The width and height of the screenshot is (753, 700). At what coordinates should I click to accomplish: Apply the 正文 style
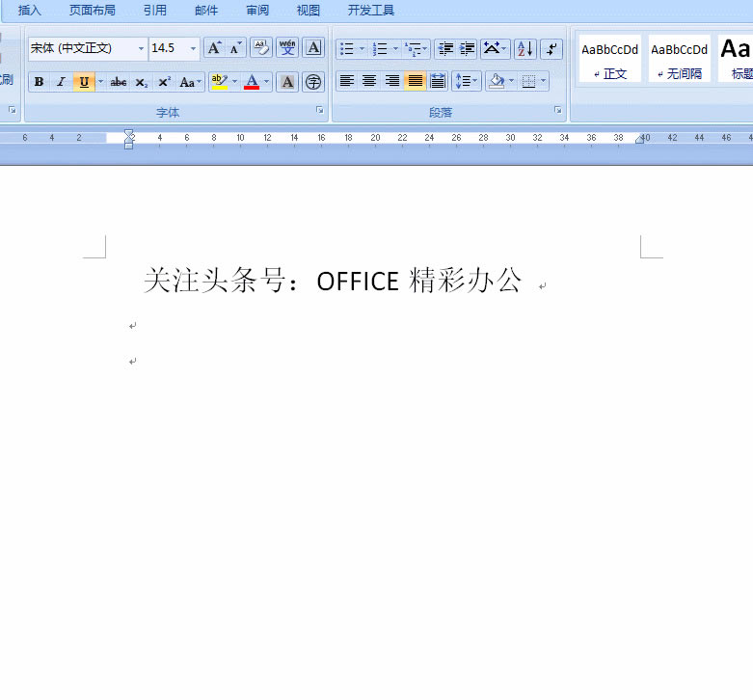pyautogui.click(x=610, y=58)
